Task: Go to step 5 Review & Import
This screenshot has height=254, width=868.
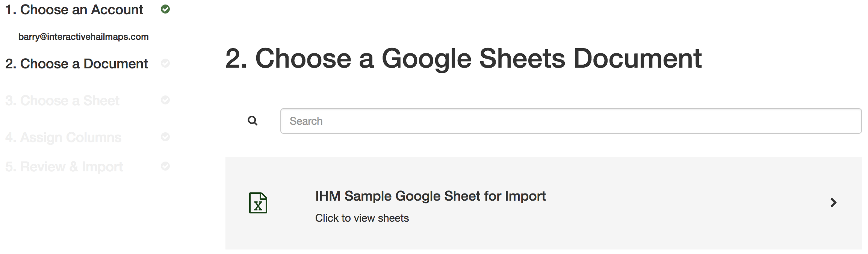Action: pyautogui.click(x=64, y=167)
